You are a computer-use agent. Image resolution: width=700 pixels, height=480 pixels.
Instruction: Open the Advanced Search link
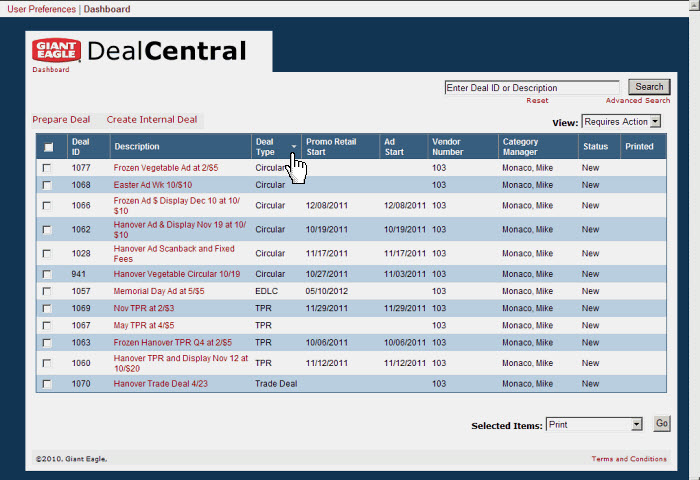click(638, 100)
